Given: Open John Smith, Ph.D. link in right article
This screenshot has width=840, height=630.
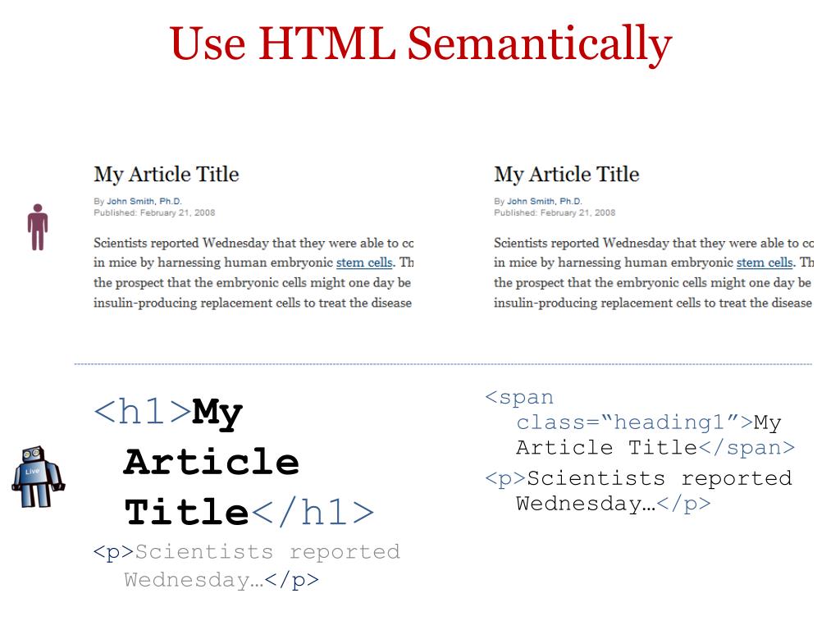Looking at the screenshot, I should 545,201.
